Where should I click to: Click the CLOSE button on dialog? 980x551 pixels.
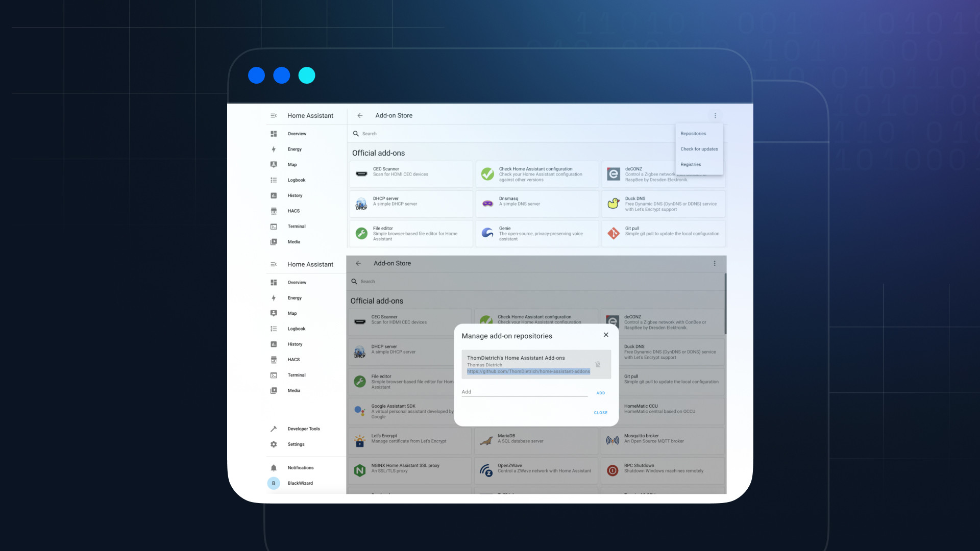tap(600, 412)
